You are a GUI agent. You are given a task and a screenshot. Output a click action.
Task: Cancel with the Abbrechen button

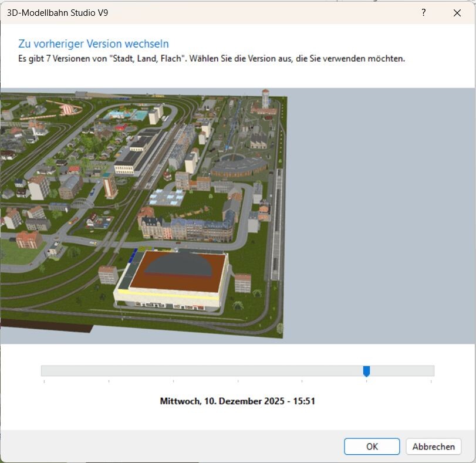(433, 447)
